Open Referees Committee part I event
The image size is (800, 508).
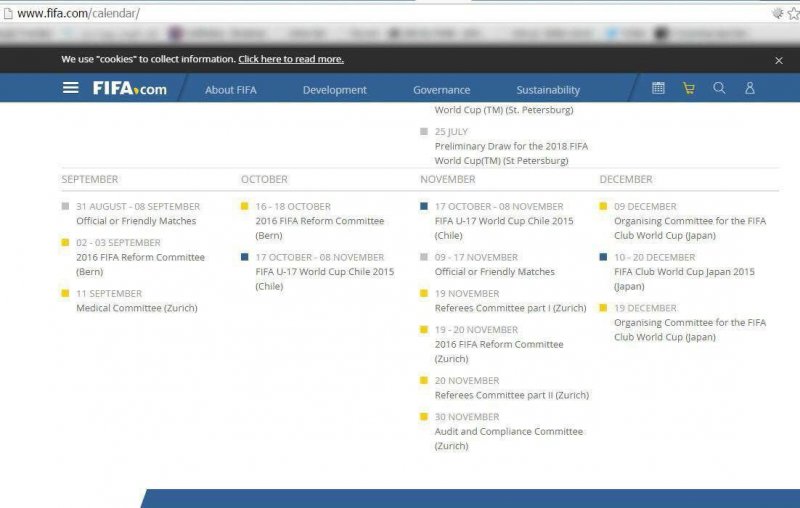coord(510,308)
